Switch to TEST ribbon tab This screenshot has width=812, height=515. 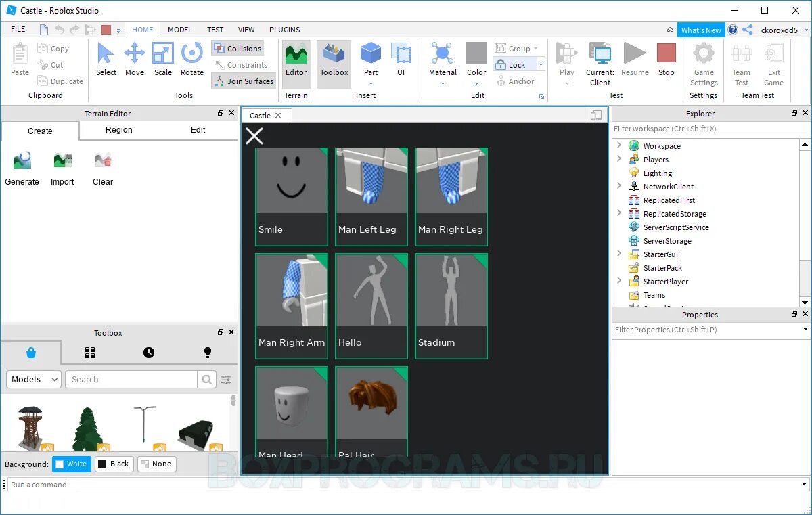pos(215,30)
